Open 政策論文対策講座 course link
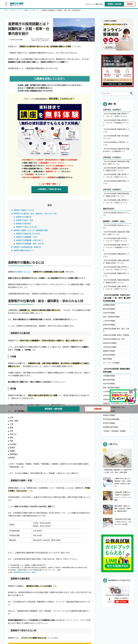The height and width of the screenshot is (644, 138). click(117, 415)
